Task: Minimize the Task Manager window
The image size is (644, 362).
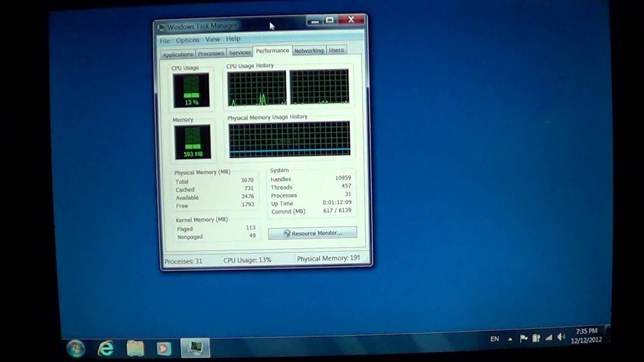Action: [315, 21]
